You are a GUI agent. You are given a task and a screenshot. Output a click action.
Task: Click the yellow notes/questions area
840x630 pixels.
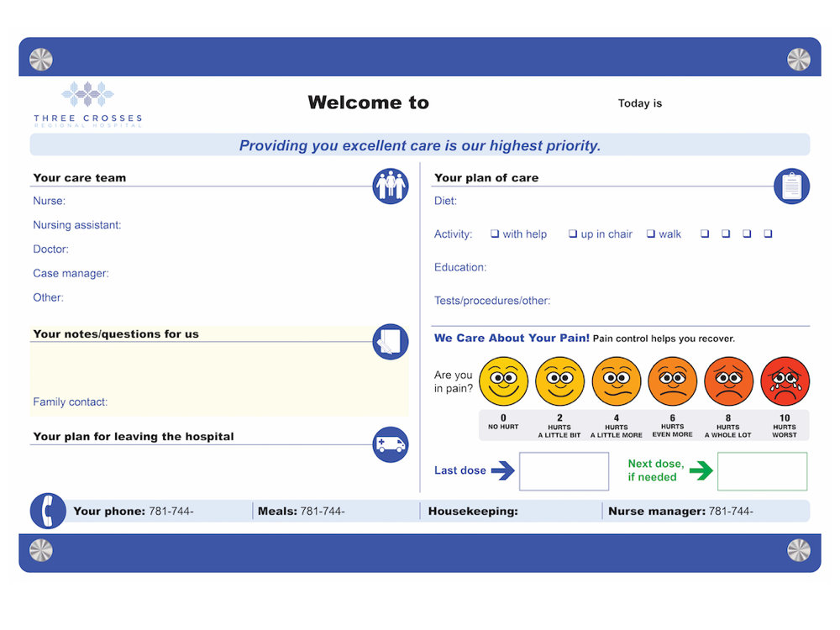pos(202,370)
